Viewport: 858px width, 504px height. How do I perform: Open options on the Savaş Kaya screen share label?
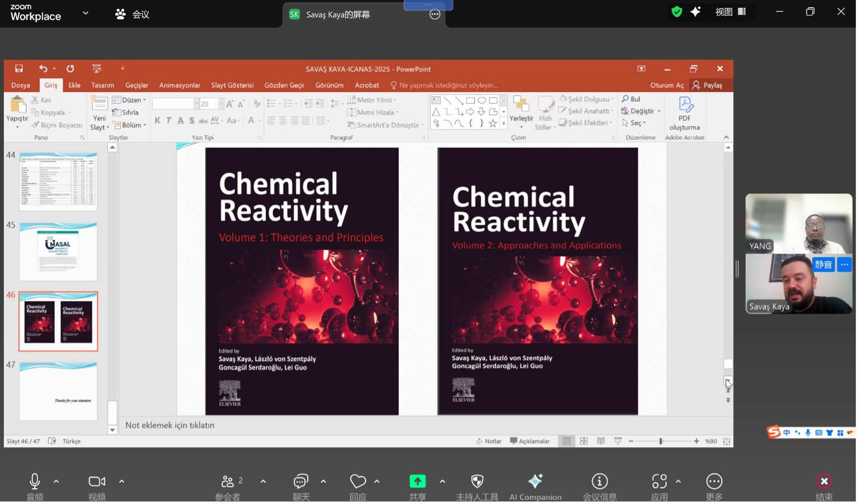[435, 14]
